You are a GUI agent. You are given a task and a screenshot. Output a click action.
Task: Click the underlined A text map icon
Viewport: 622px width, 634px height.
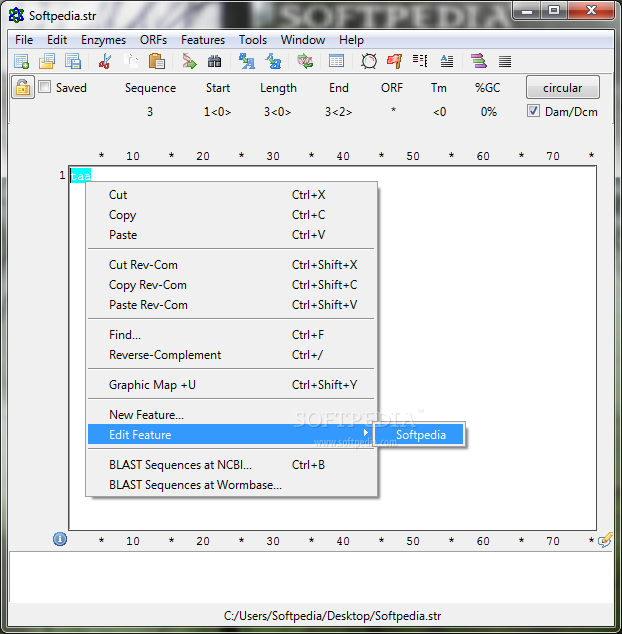point(446,61)
